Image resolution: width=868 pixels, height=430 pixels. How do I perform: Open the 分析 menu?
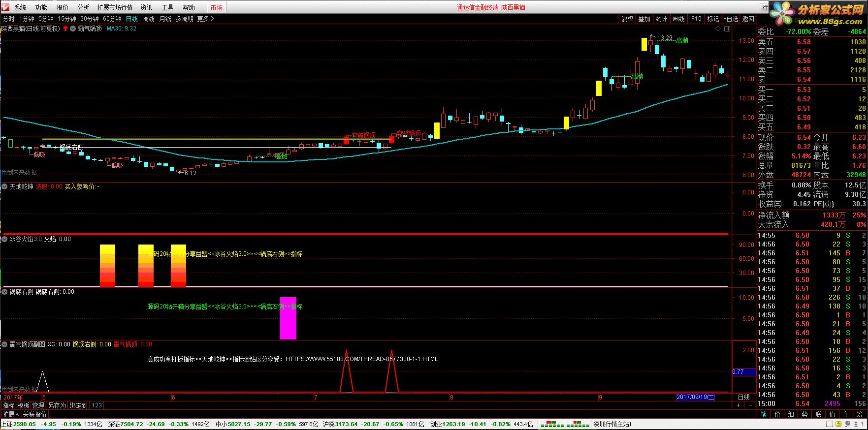84,7
